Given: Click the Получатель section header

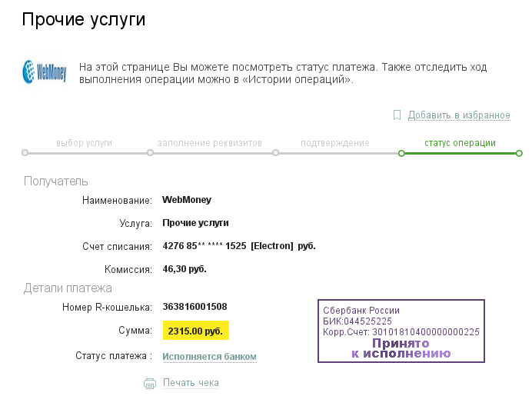Looking at the screenshot, I should (x=56, y=181).
